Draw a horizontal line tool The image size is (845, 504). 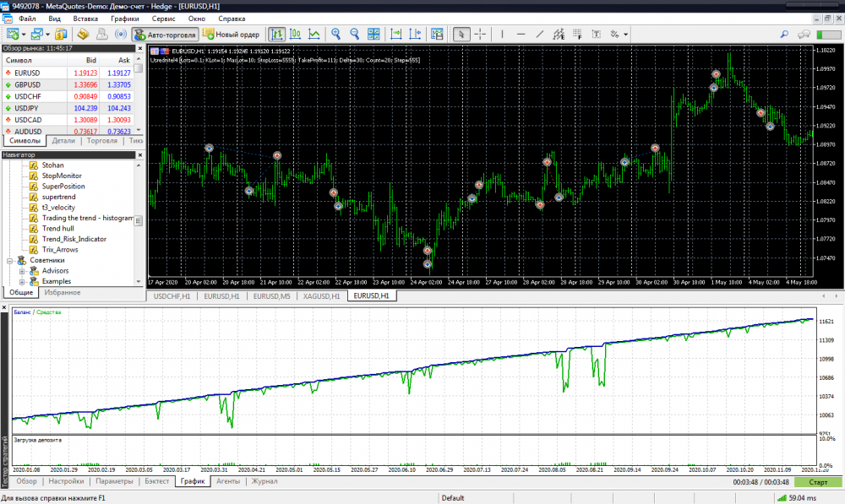(521, 35)
